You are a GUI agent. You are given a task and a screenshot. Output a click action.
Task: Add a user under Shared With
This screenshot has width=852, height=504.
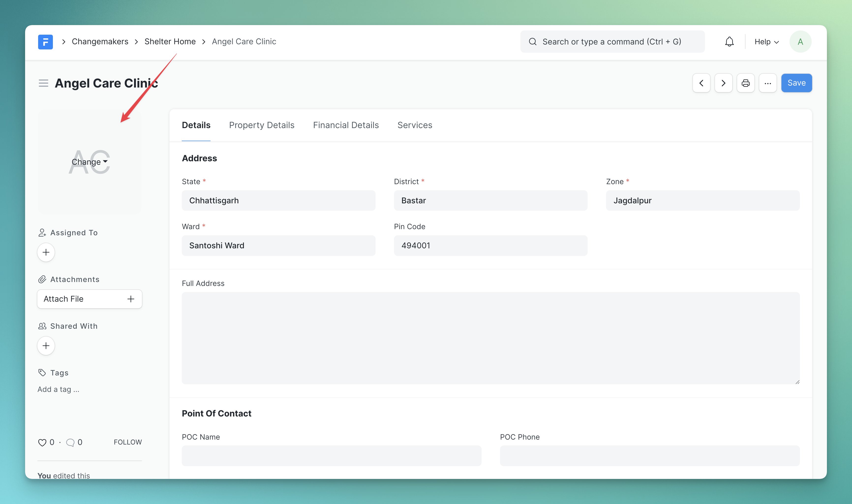coord(46,345)
